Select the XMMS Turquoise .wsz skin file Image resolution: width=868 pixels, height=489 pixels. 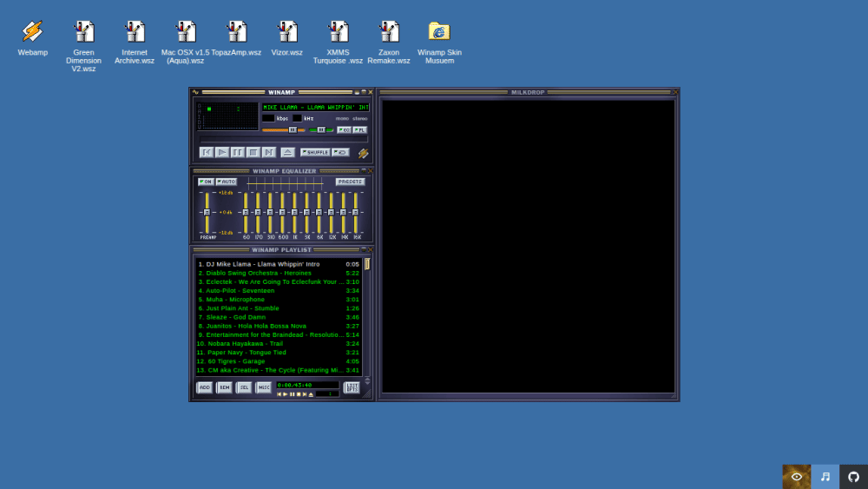pos(338,42)
